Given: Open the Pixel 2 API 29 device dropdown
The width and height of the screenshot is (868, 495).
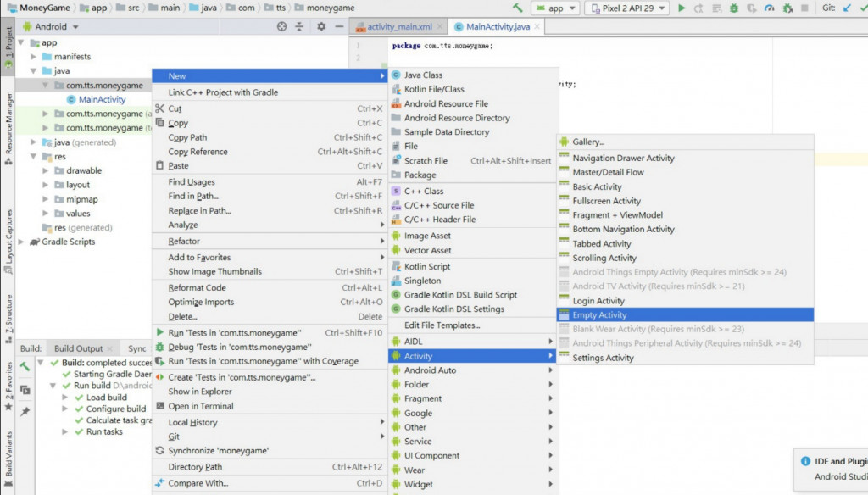Looking at the screenshot, I should [x=627, y=8].
